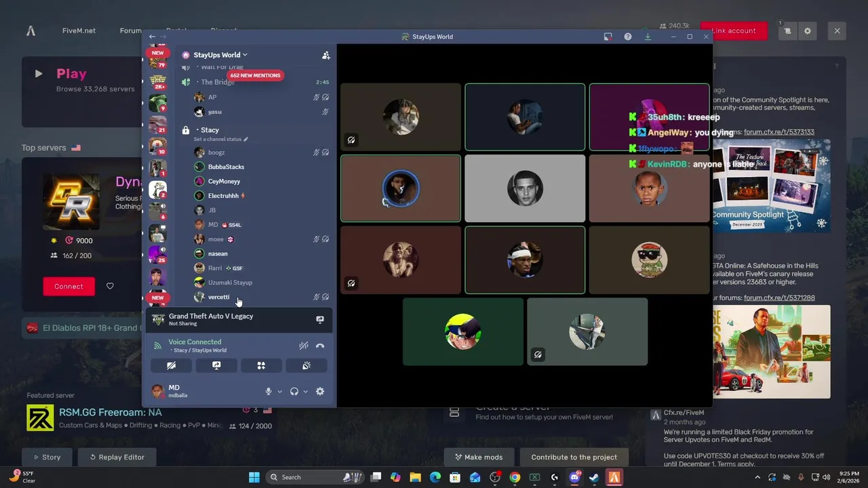Viewport: 868px width, 488px height.
Task: Open the Windows Start menu
Action: point(254,477)
